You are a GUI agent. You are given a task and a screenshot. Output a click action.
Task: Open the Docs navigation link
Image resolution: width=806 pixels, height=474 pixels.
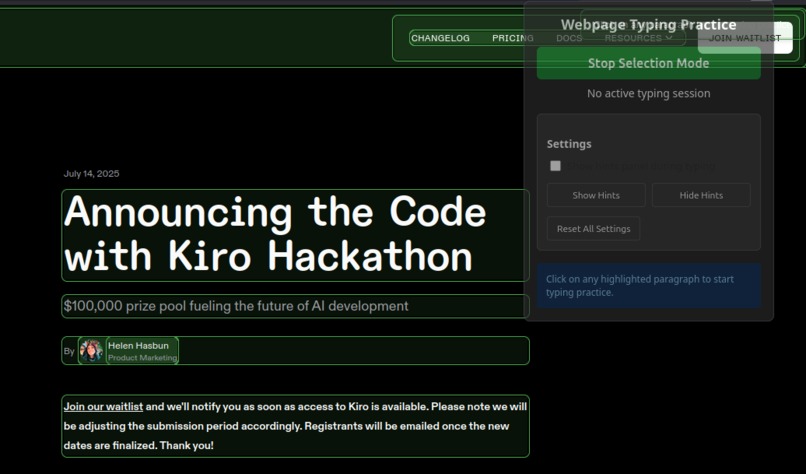(x=569, y=38)
